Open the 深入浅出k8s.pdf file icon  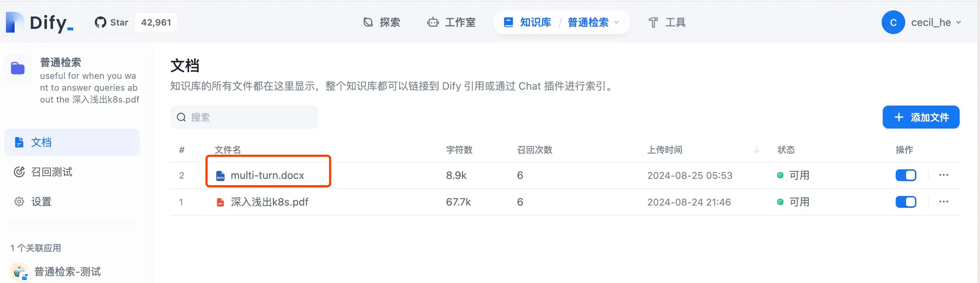(220, 202)
